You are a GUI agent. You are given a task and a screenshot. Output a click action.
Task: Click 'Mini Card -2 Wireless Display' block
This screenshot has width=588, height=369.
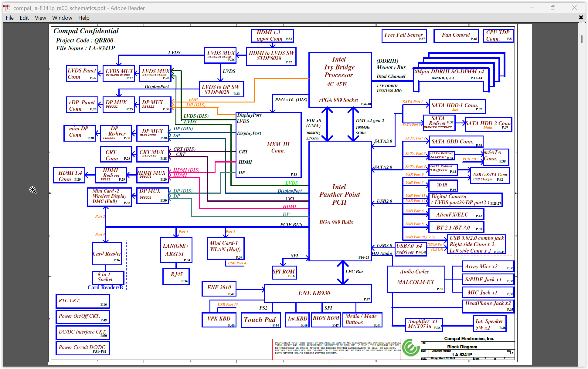click(x=110, y=197)
